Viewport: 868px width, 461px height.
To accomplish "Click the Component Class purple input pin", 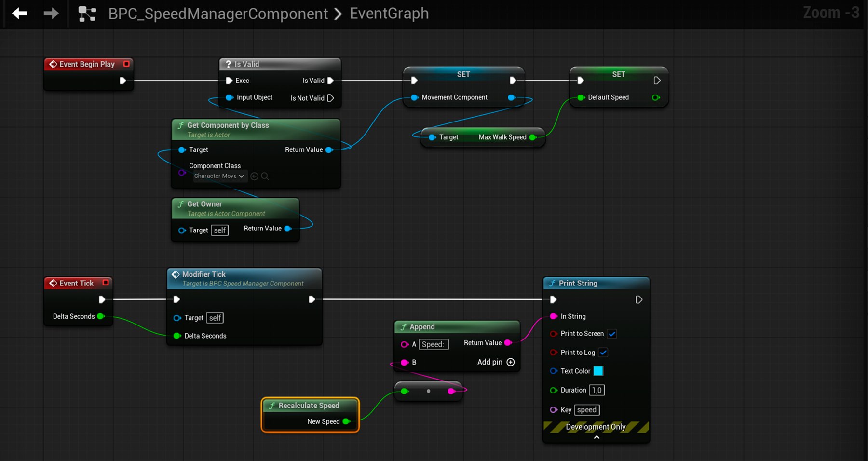I will (x=182, y=172).
